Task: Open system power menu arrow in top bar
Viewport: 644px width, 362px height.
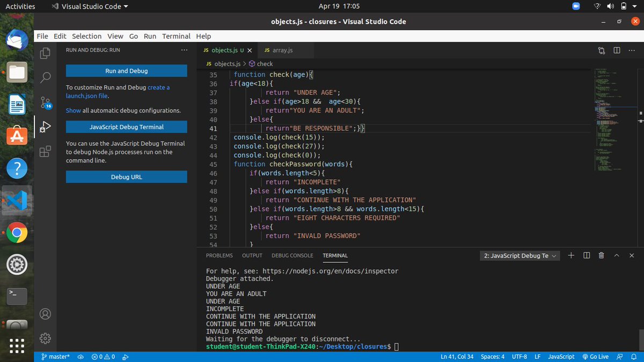Action: point(635,6)
